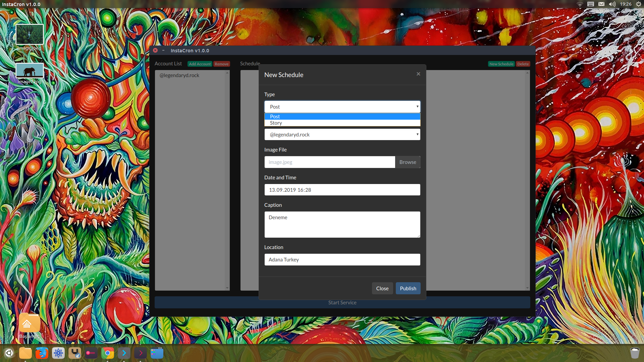644x362 pixels.
Task: Click the red Delete schedule button
Action: (523, 64)
